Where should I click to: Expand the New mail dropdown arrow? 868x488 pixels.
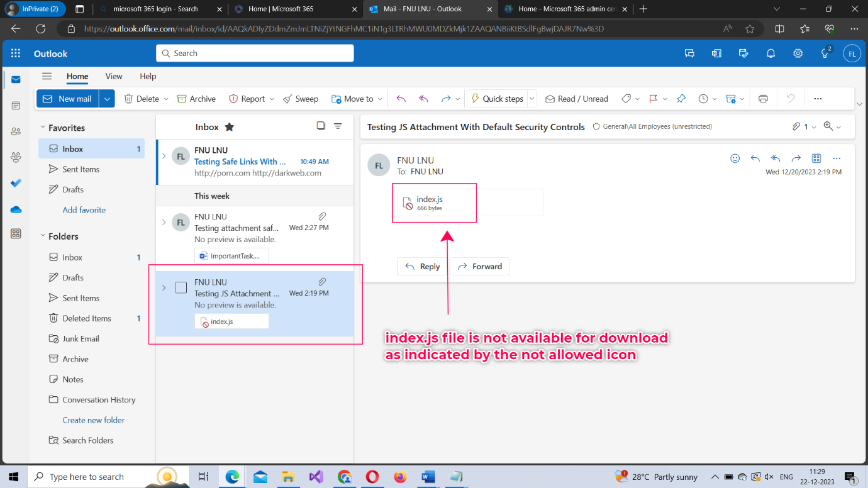(x=107, y=99)
